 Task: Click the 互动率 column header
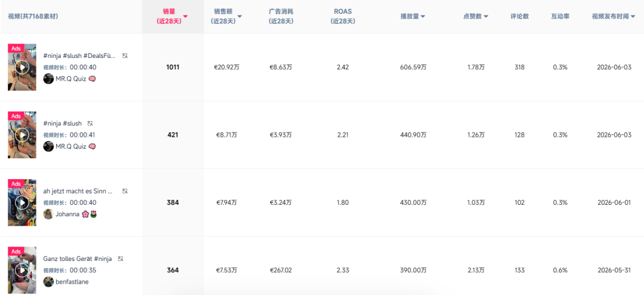coord(560,17)
